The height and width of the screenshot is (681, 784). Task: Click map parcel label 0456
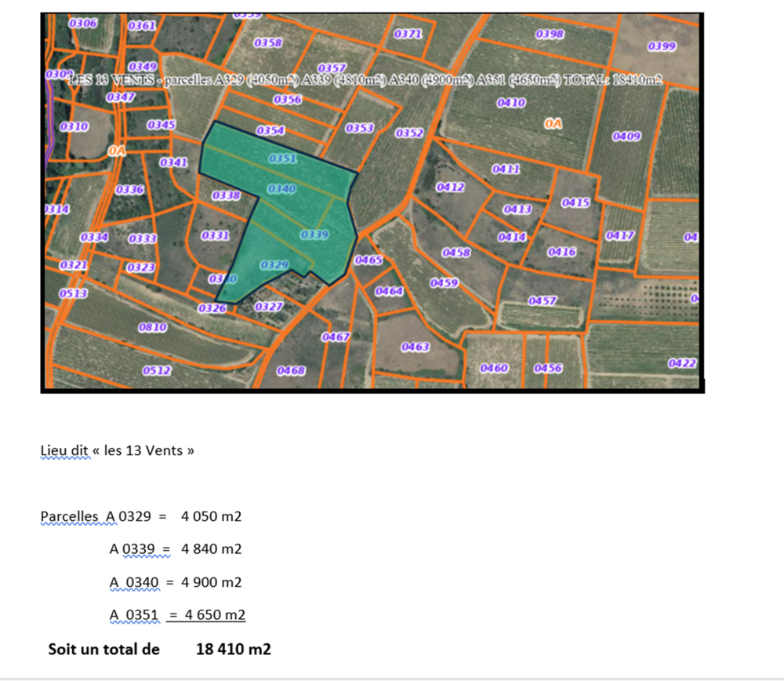tap(548, 368)
